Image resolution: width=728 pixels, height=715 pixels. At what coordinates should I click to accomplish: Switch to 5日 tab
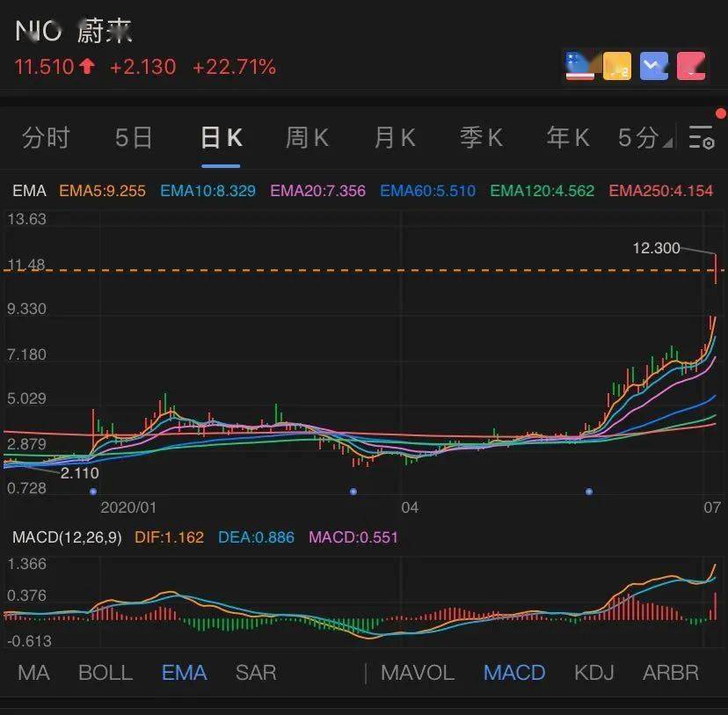pos(134,137)
